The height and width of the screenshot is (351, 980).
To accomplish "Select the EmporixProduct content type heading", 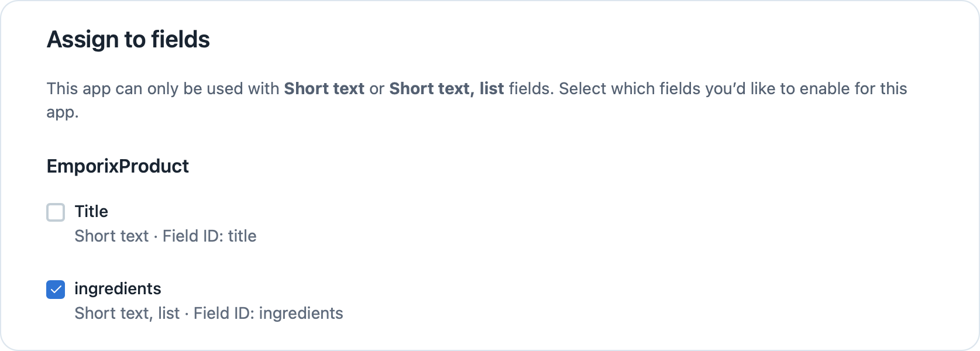I will pos(118,166).
